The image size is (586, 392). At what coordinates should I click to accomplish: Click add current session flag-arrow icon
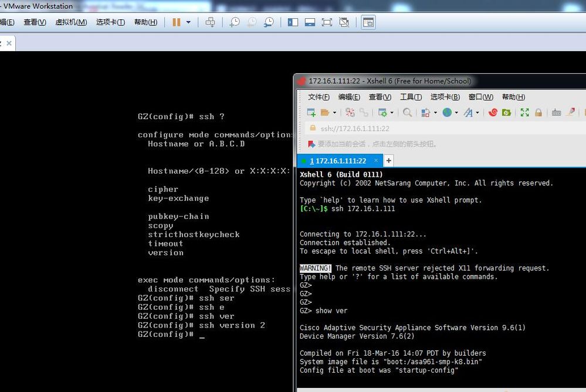click(x=311, y=144)
